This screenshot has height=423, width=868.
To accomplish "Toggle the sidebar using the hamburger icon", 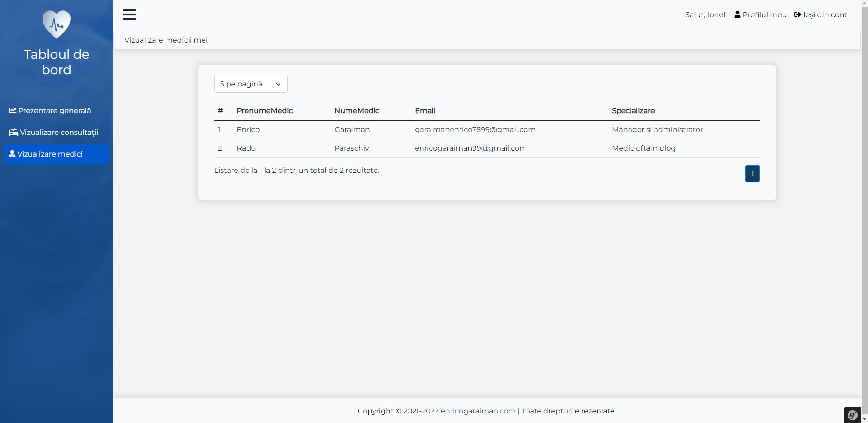I will pyautogui.click(x=129, y=14).
